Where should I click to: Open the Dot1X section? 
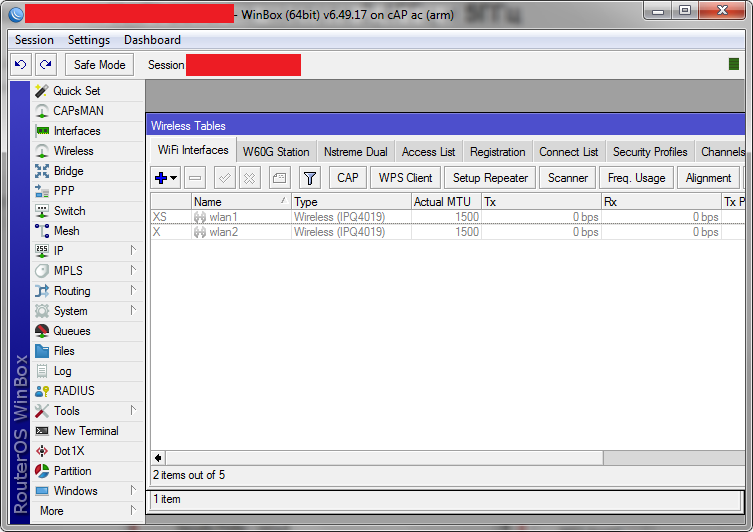pyautogui.click(x=88, y=451)
